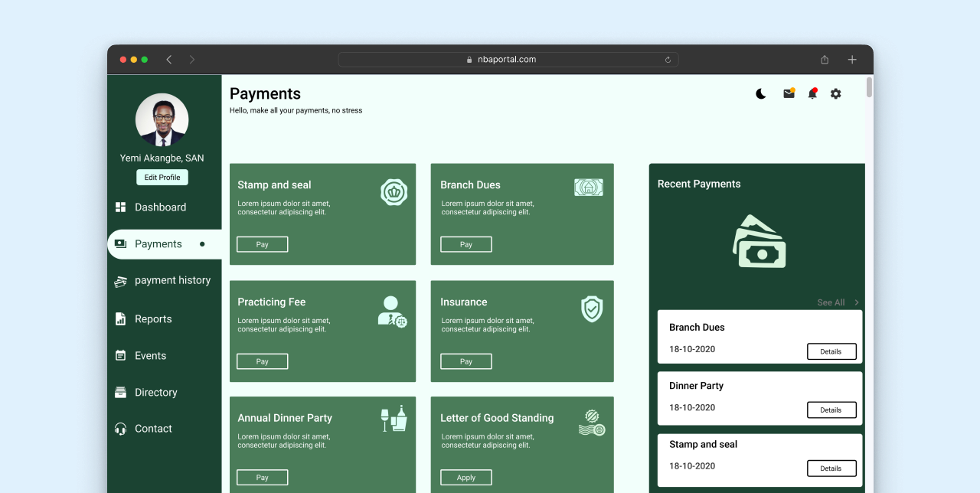
Task: Open the settings gear icon
Action: tap(835, 93)
